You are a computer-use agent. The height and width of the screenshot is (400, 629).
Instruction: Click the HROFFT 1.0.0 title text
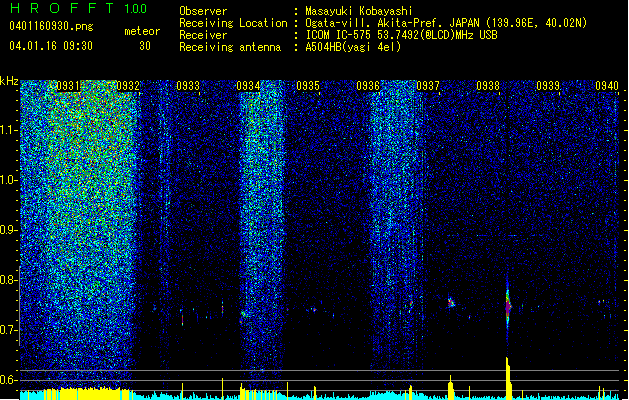tap(79, 8)
